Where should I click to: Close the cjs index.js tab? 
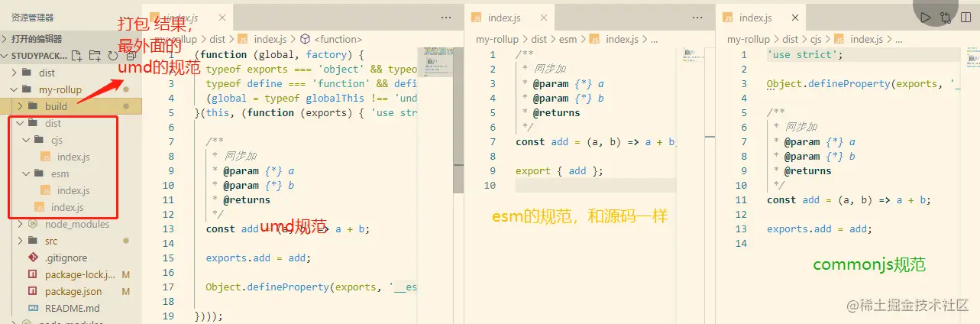click(795, 17)
